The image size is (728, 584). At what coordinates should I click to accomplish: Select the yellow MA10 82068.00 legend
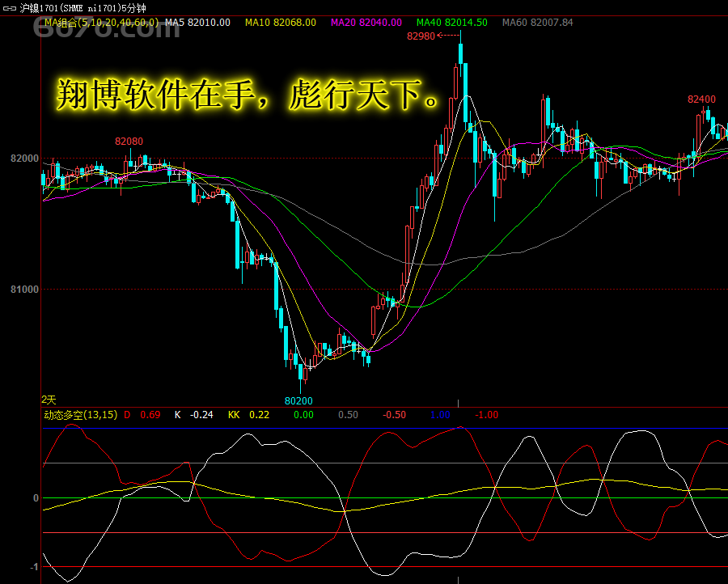tap(281, 23)
